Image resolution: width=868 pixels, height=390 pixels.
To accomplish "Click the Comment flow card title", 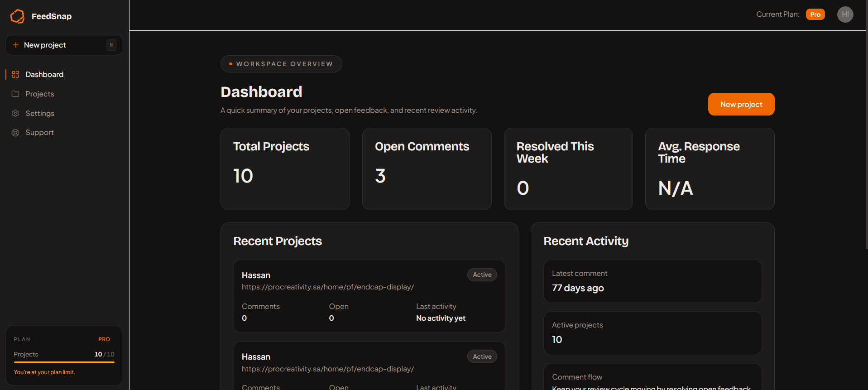I will point(577,377).
